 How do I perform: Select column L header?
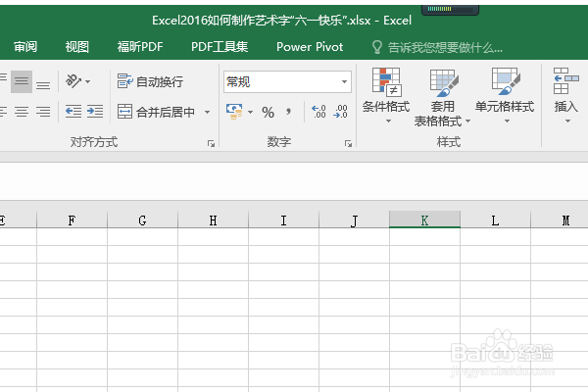point(495,220)
